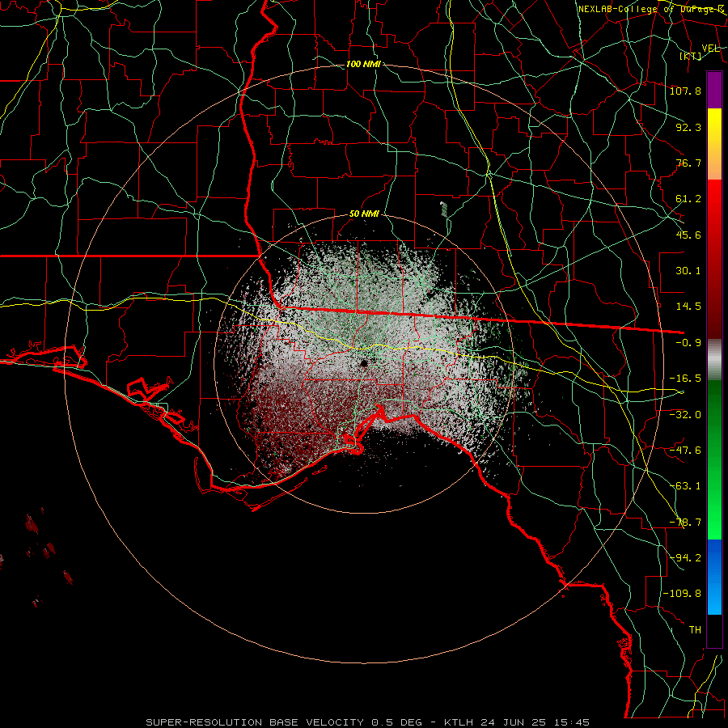Click the 100 NMI range ring label
The width and height of the screenshot is (728, 728).
(x=363, y=64)
